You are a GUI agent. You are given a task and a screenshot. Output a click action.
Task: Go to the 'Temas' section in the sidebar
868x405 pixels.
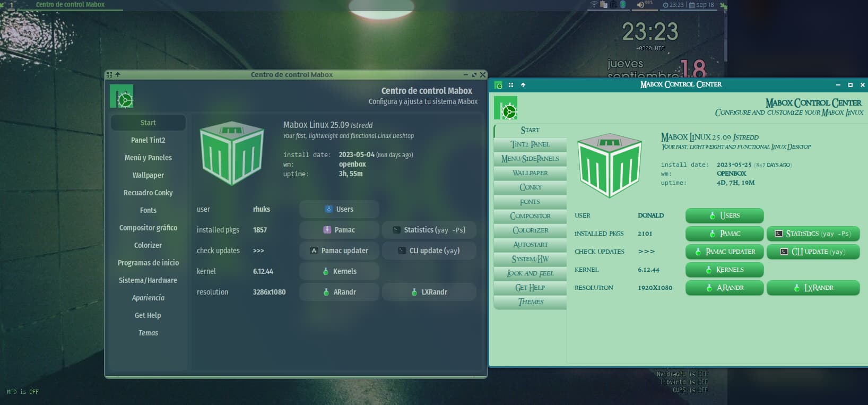click(x=148, y=333)
